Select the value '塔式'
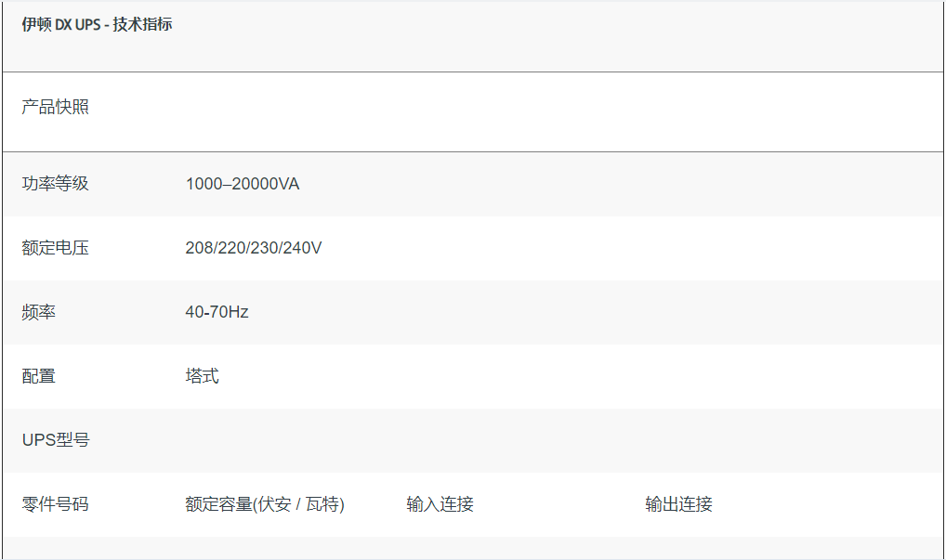Viewport: 946px width, 560px height. coord(202,376)
